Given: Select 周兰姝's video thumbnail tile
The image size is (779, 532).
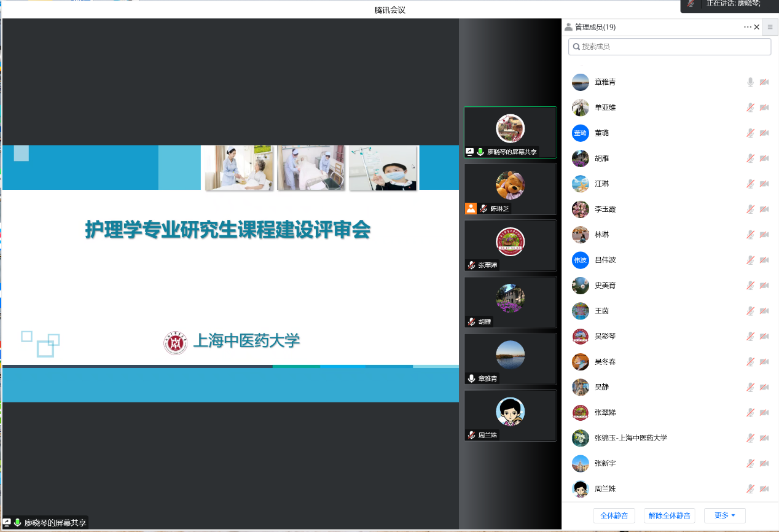Looking at the screenshot, I should click(510, 415).
